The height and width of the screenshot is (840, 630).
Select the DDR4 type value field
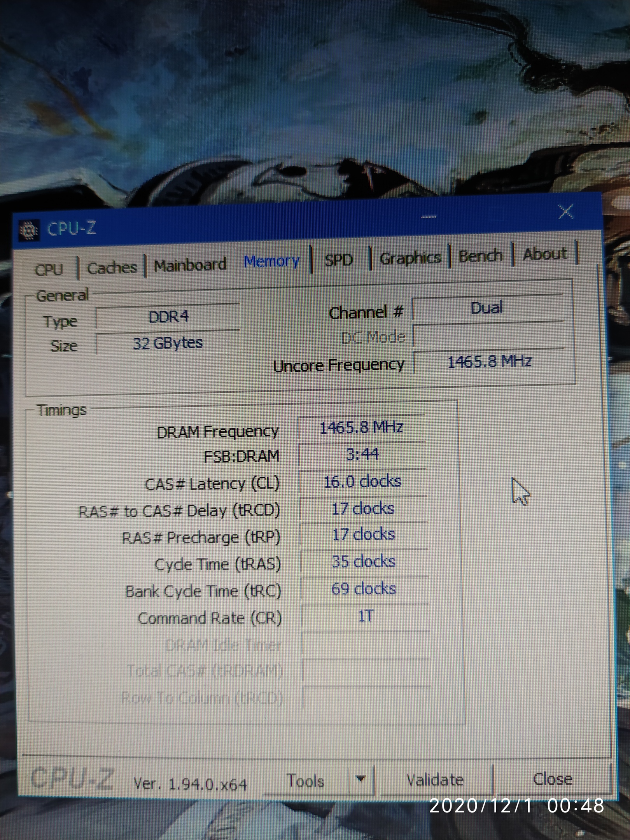click(168, 317)
